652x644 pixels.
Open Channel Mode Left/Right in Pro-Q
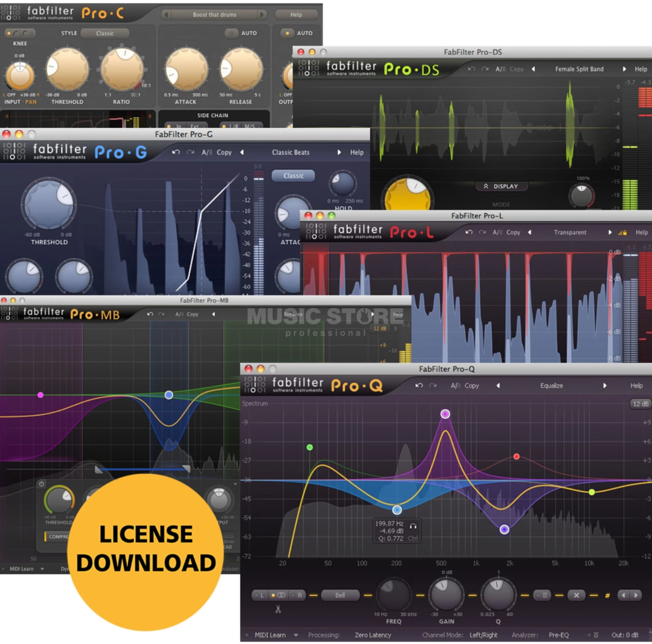point(483,635)
